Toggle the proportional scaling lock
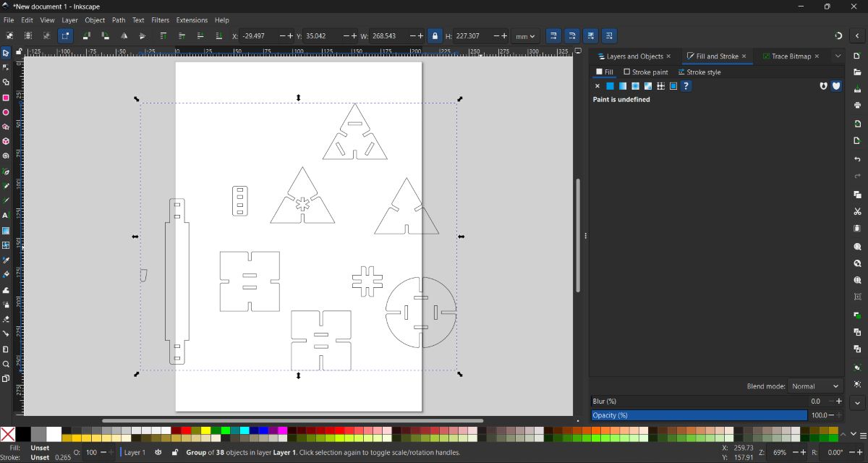Viewport: 868px width, 463px height. 434,35
